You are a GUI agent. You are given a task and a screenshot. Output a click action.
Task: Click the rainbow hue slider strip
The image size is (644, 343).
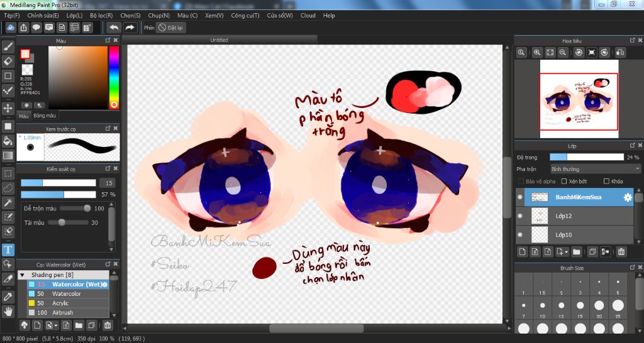point(114,75)
